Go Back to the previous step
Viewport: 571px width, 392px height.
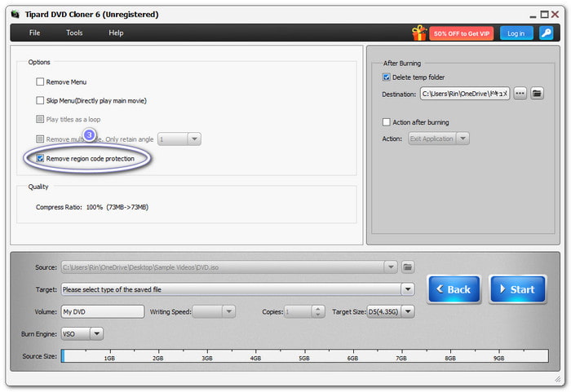coord(454,289)
